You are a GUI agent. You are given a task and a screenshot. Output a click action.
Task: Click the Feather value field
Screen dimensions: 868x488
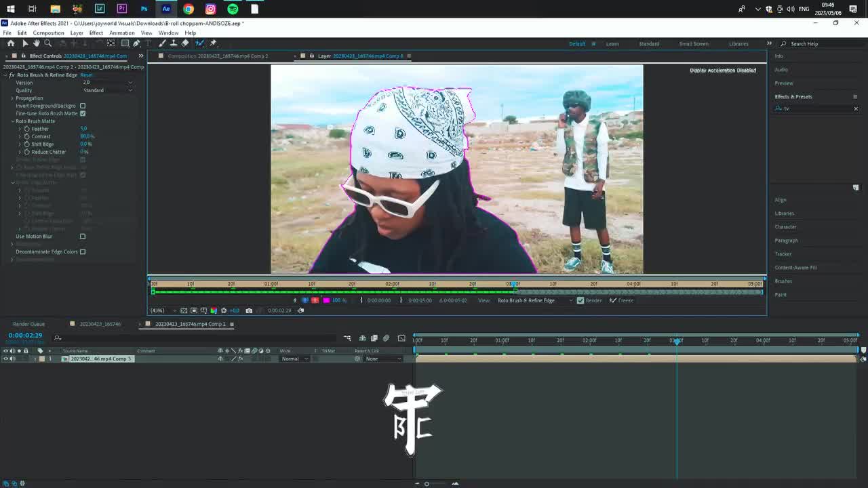point(83,129)
